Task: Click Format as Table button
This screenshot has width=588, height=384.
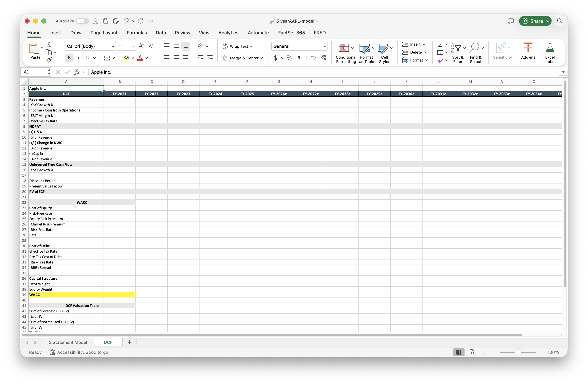Action: click(x=366, y=53)
